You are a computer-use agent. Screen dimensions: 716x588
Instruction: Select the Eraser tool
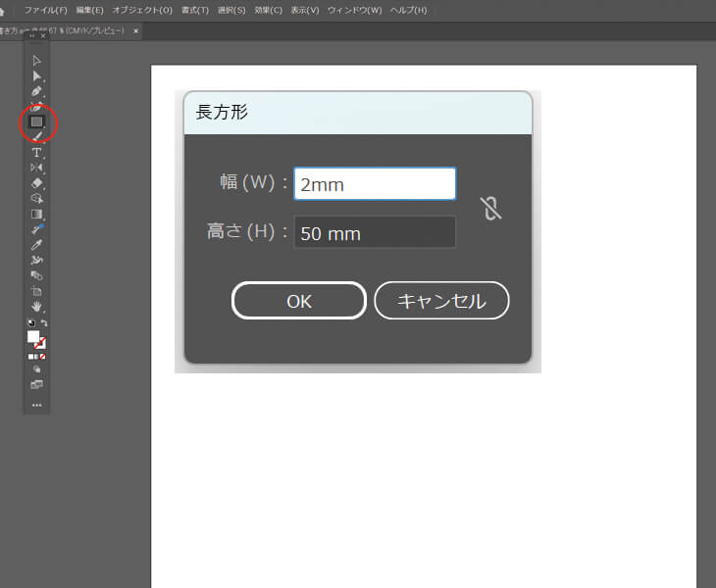tap(36, 183)
